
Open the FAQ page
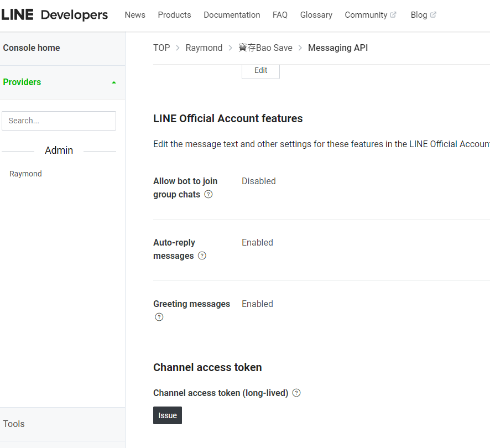click(x=280, y=15)
